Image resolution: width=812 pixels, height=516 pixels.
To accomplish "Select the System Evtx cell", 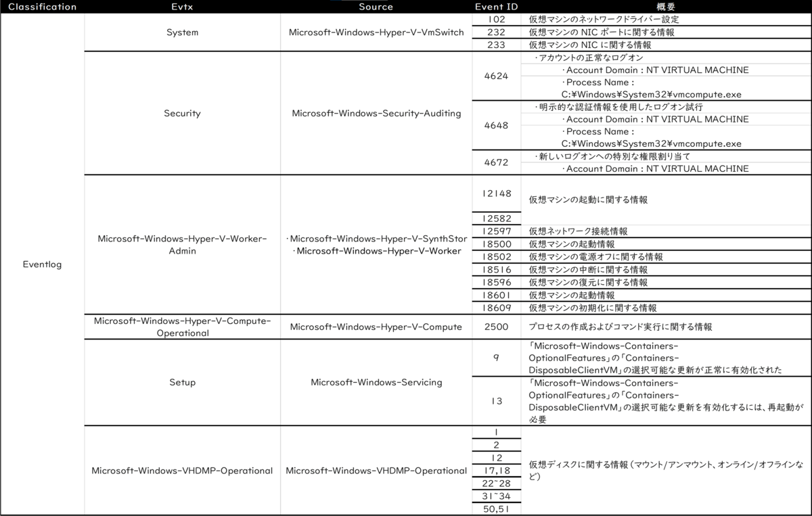I will pos(182,32).
